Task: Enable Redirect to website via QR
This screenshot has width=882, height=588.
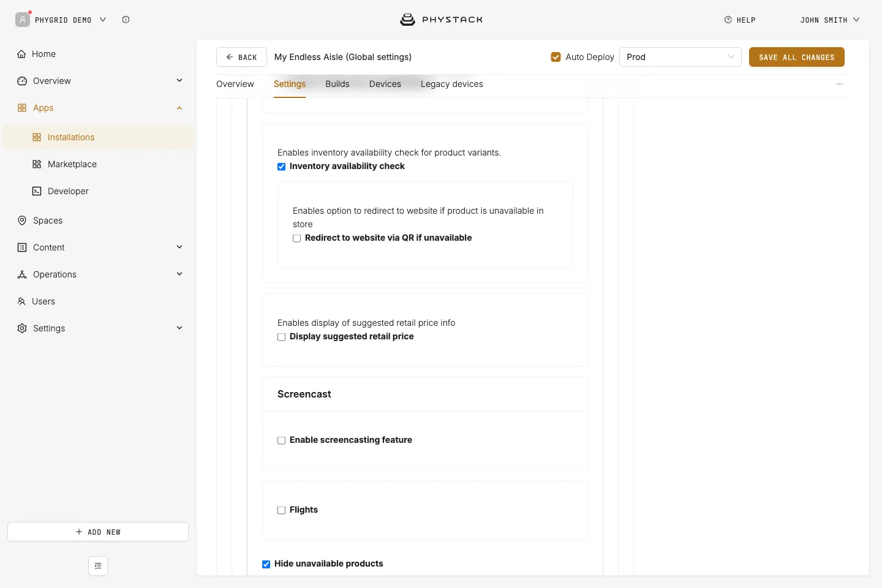Action: [297, 238]
